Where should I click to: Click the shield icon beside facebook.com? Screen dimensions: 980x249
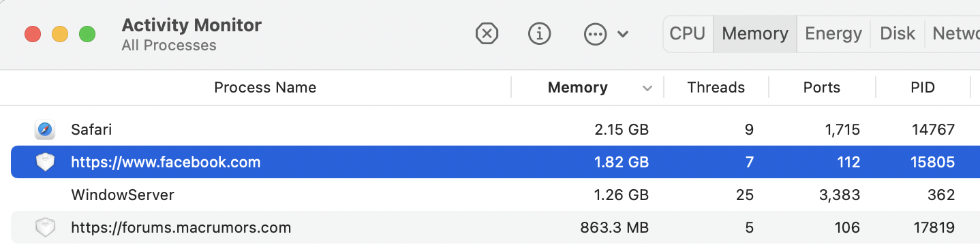(45, 162)
